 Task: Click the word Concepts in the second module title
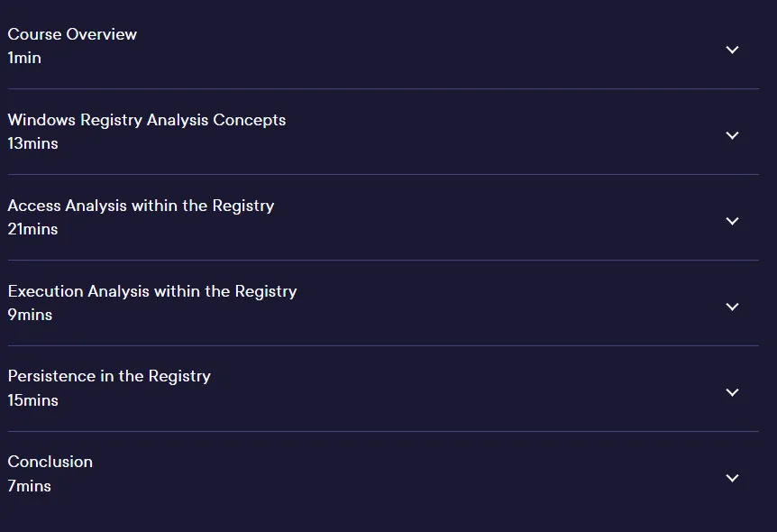pyautogui.click(x=250, y=121)
